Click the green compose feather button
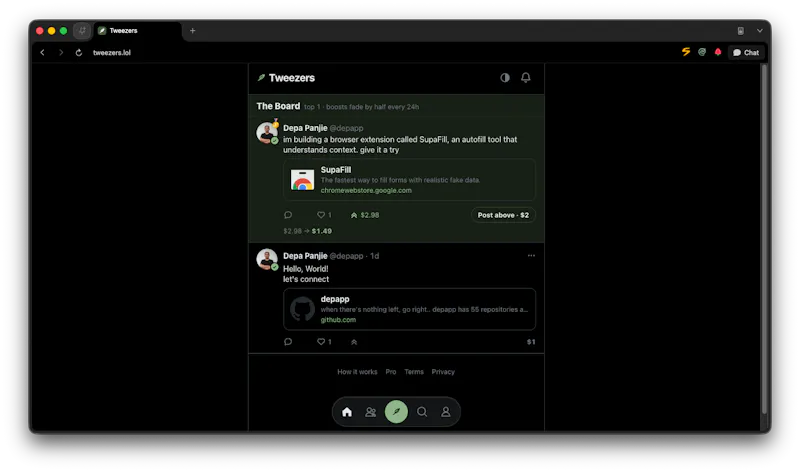Viewport: 800px width, 472px height. 396,412
